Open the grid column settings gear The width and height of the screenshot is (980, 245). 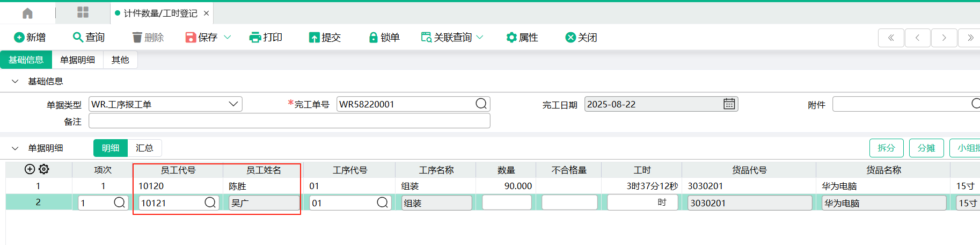tap(44, 169)
